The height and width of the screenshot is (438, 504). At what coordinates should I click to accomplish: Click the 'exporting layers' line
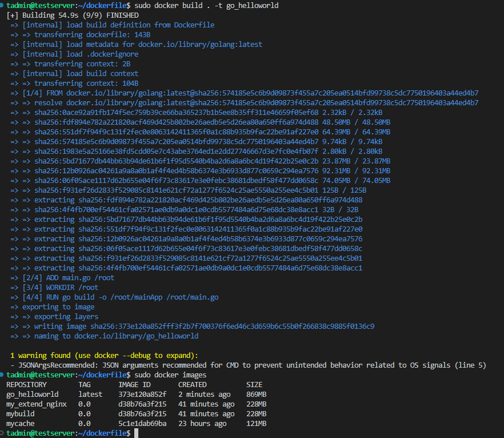tap(54, 317)
